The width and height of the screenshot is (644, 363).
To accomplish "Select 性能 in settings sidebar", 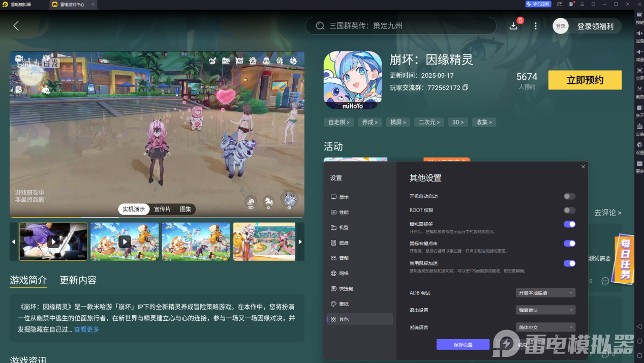I will coord(360,212).
